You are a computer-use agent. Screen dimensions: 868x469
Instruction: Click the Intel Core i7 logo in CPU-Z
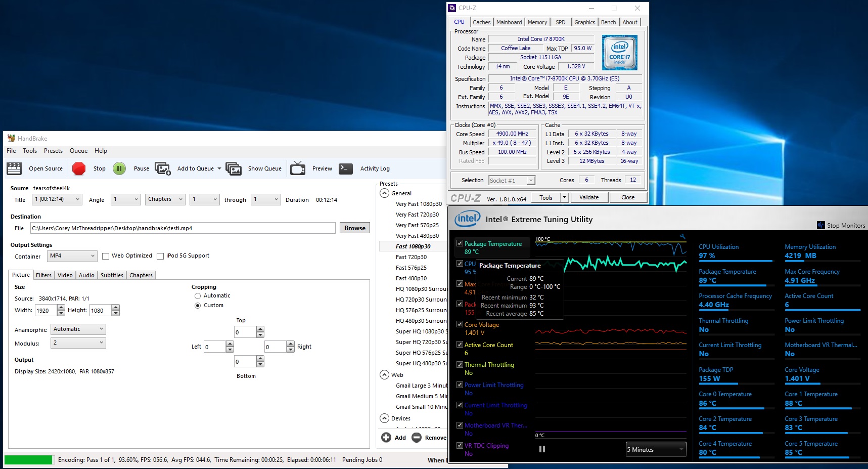point(620,53)
